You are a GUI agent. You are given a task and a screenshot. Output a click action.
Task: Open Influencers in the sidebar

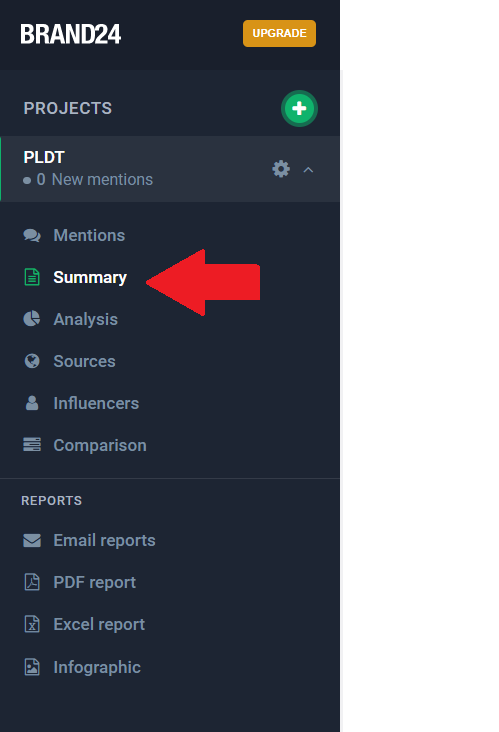tap(96, 403)
